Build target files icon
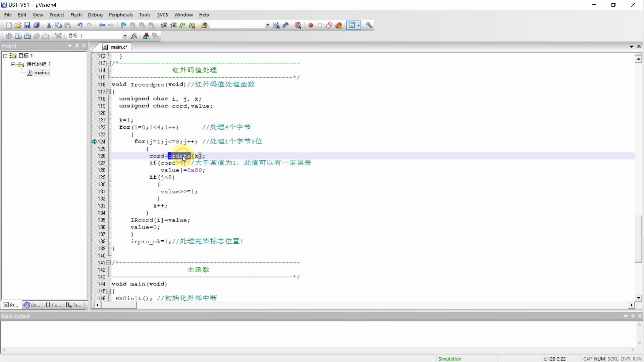Viewport: 644px width, 362px height. coord(18,36)
